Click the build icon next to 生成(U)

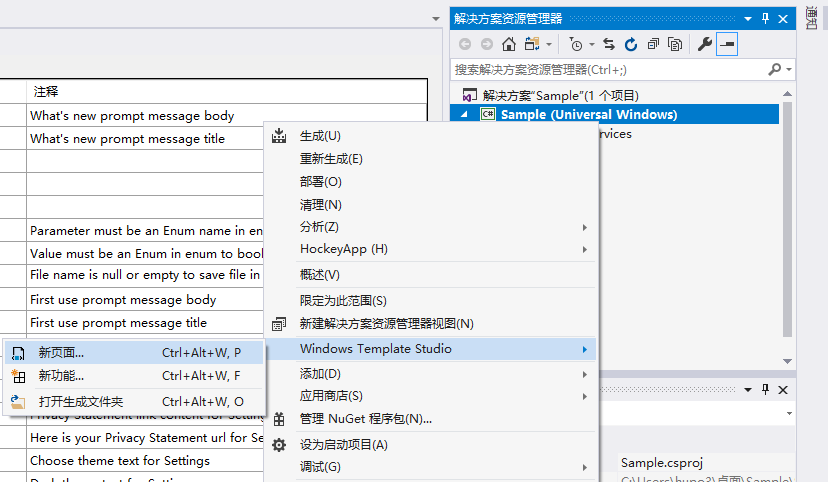click(x=279, y=136)
